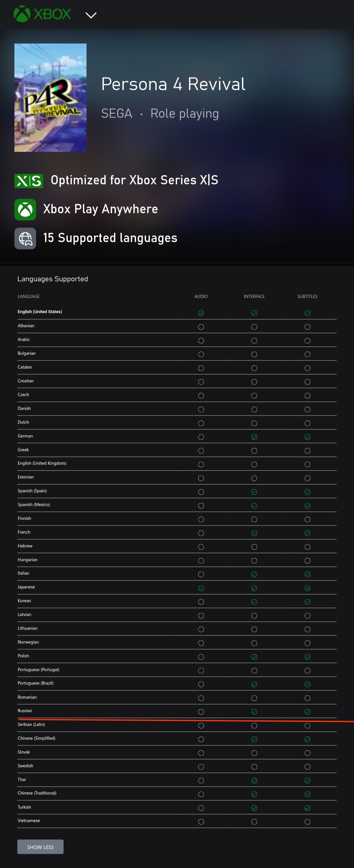The height and width of the screenshot is (868, 354).
Task: Click Japanese audio checkmark
Action: [201, 588]
